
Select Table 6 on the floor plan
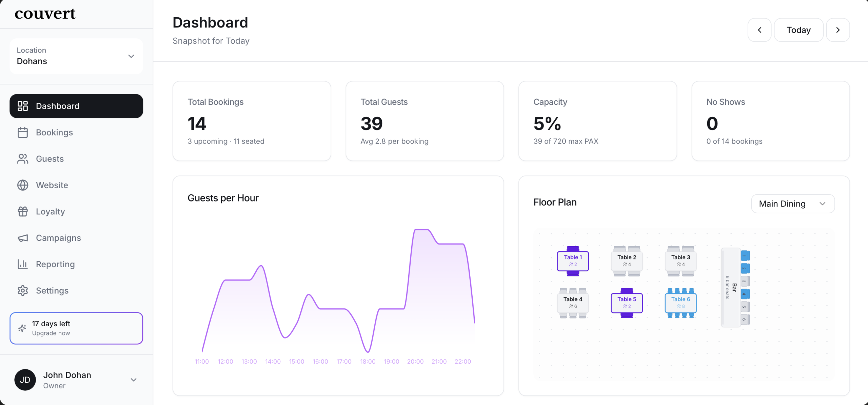[680, 302]
